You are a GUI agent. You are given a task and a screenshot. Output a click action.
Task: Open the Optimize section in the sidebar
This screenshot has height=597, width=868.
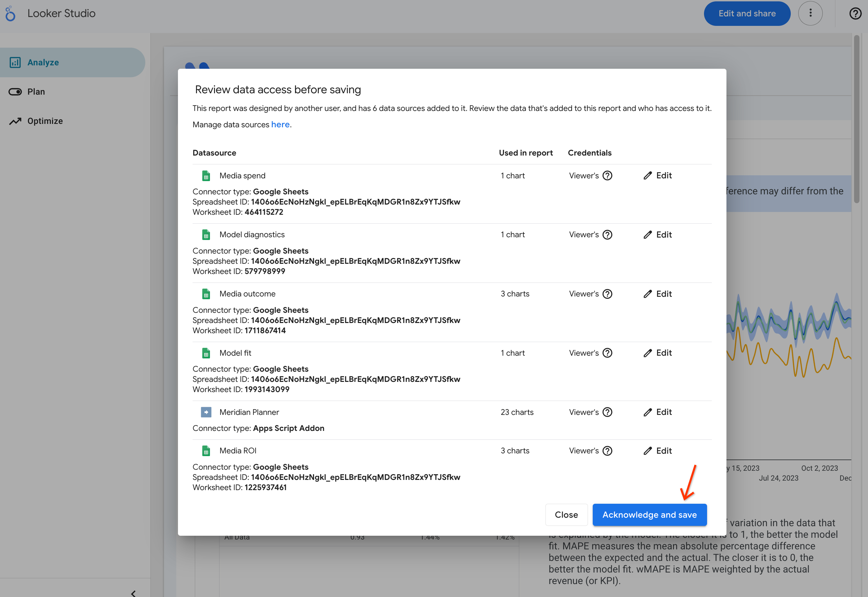(x=45, y=120)
